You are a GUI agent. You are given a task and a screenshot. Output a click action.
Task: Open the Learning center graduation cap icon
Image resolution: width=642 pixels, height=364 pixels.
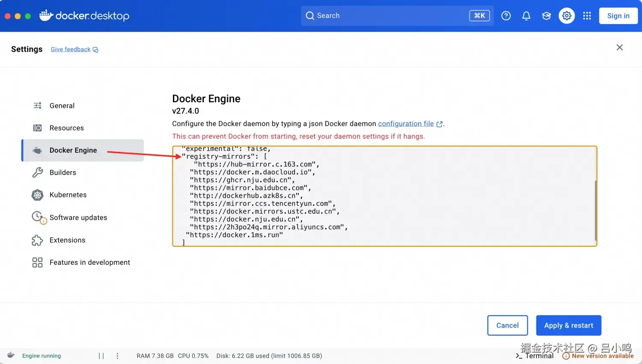point(547,16)
